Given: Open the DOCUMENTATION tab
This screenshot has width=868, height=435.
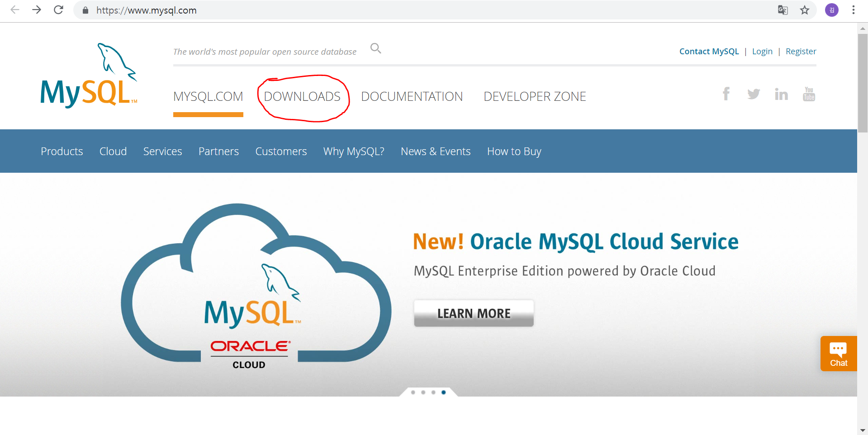Looking at the screenshot, I should click(412, 96).
